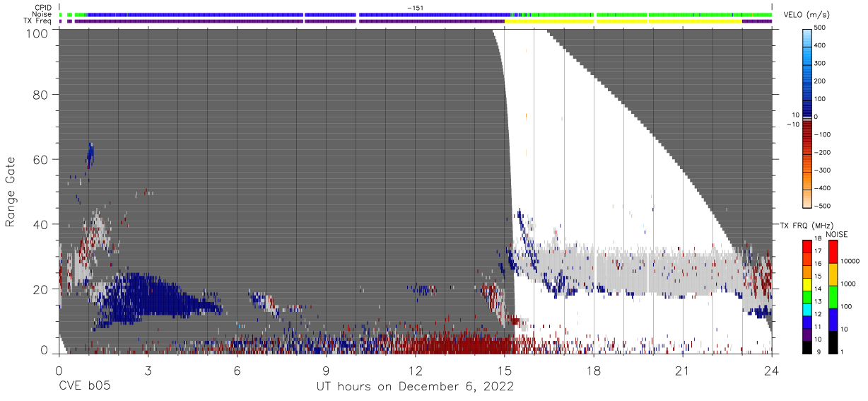Screen dimensions: 868x401
Task: Click the 24 hour tick on time axis
Action: click(772, 369)
